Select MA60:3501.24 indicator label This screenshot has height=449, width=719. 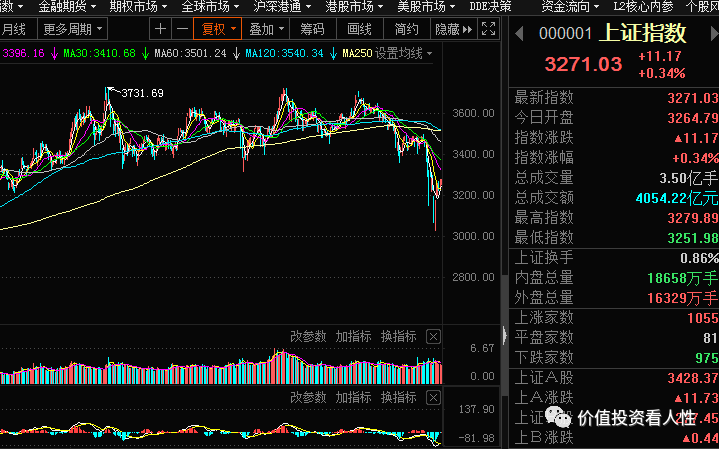[190, 54]
